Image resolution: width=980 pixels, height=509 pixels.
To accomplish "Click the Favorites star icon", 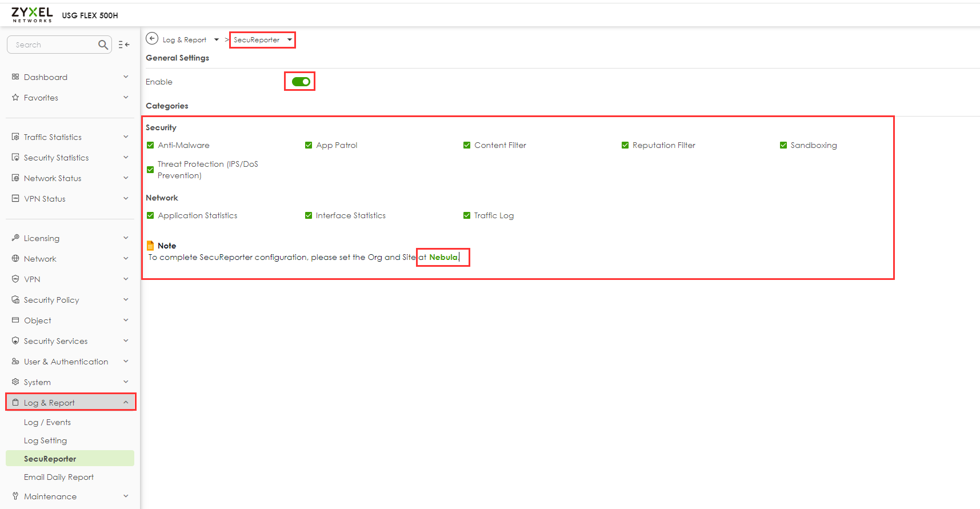I will tap(15, 98).
